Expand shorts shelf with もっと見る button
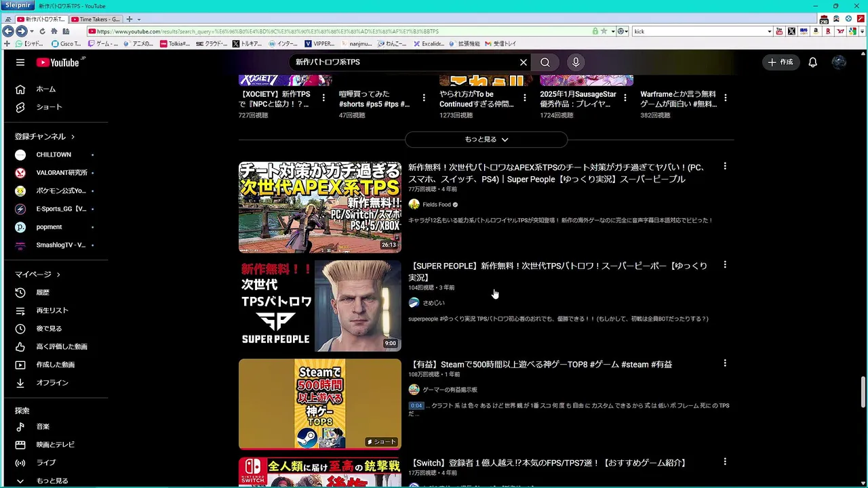The image size is (868, 488). click(x=486, y=140)
